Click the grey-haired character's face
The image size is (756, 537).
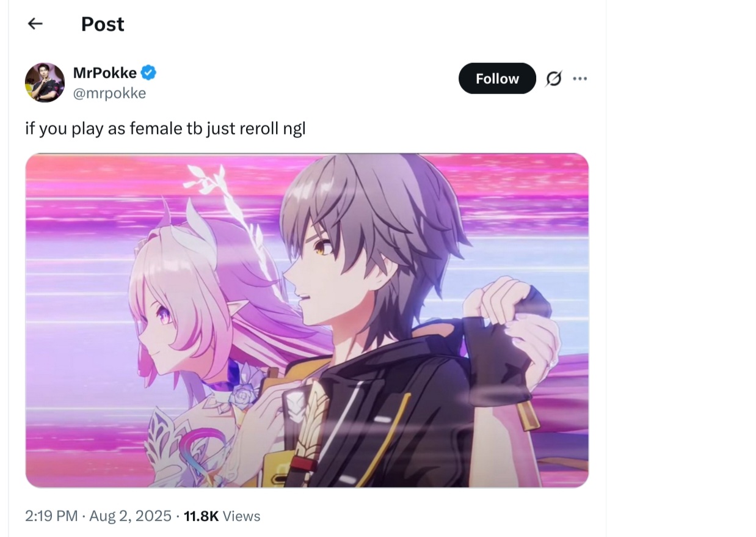click(x=321, y=269)
